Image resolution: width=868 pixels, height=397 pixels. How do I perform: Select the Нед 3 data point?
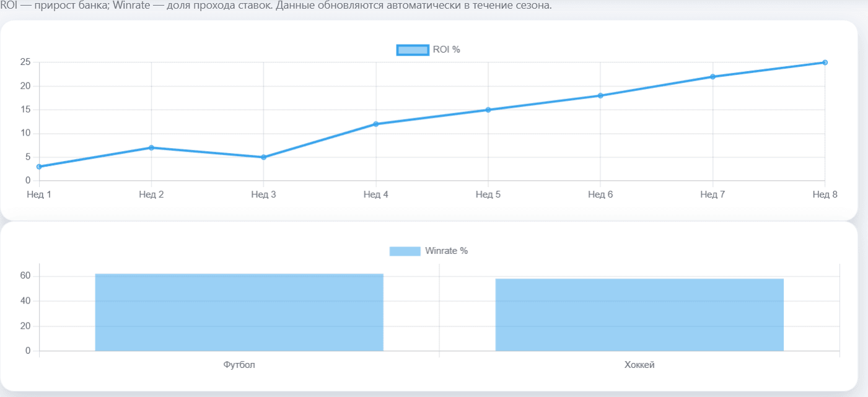263,157
